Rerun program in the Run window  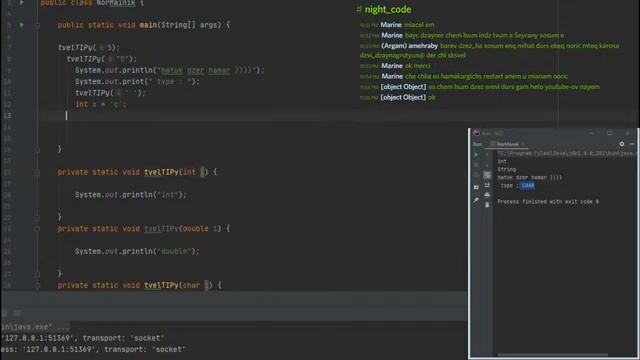[476, 155]
